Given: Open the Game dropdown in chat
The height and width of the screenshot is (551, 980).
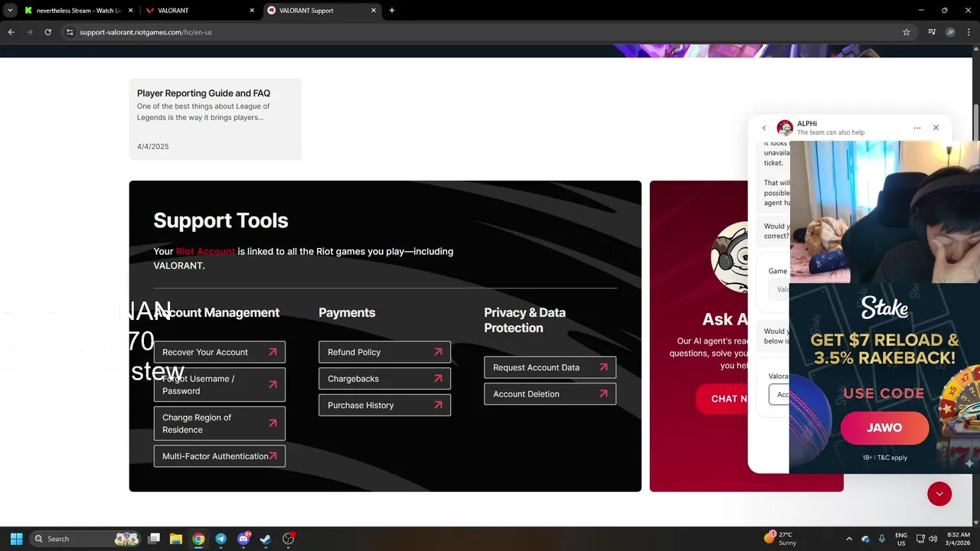Looking at the screenshot, I should [779, 289].
